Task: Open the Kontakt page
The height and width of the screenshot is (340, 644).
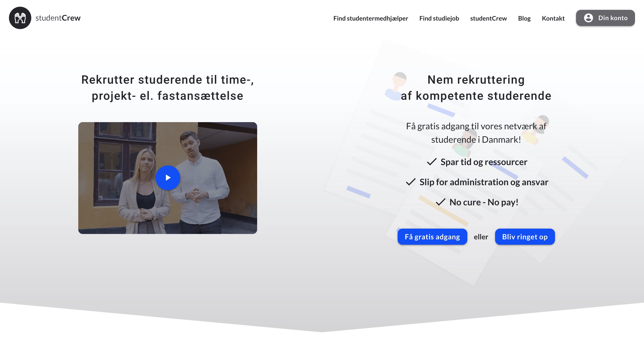Action: coord(553,18)
